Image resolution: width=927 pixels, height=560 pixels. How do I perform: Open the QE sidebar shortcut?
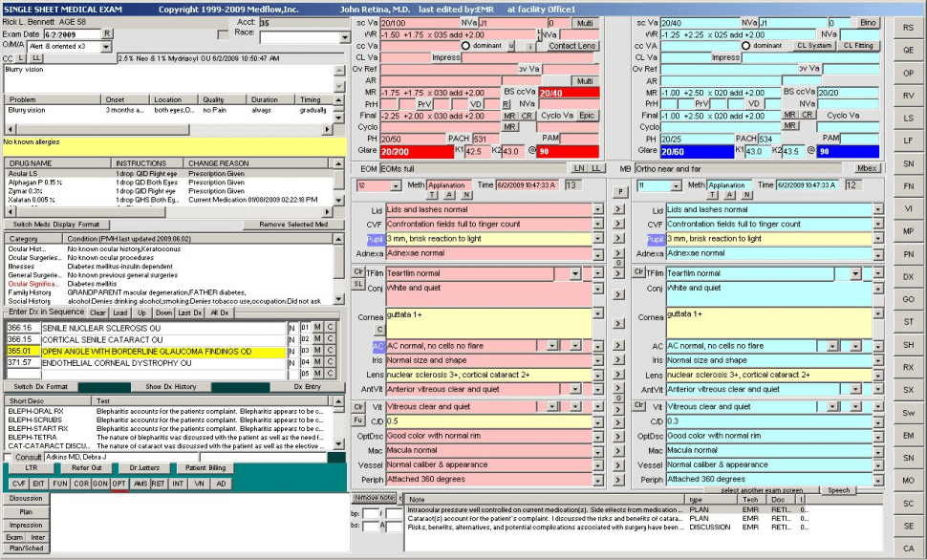point(909,51)
